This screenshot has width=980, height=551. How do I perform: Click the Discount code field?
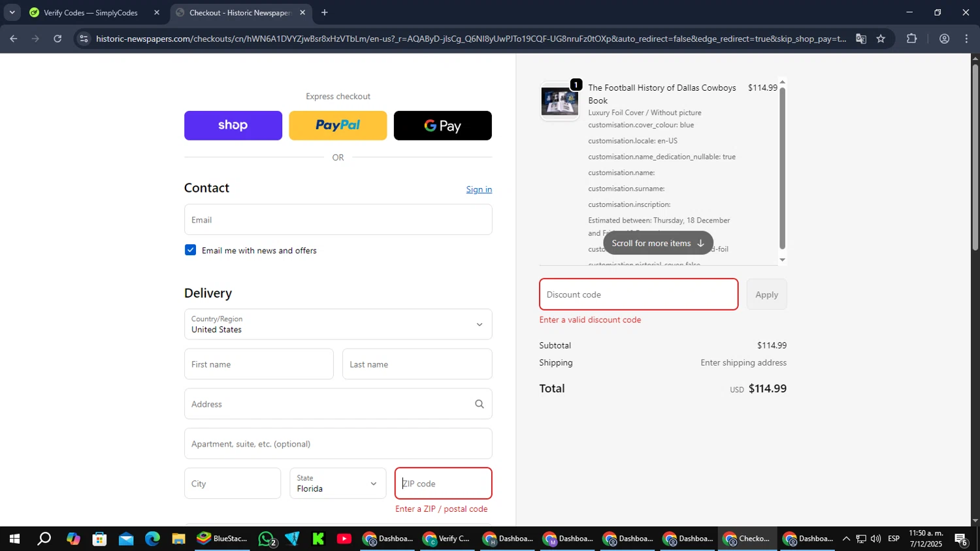coord(638,294)
